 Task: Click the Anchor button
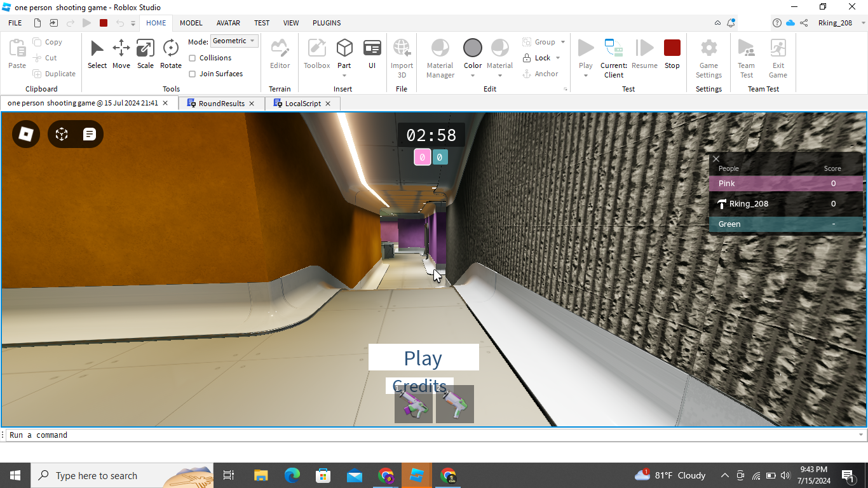pyautogui.click(x=540, y=74)
